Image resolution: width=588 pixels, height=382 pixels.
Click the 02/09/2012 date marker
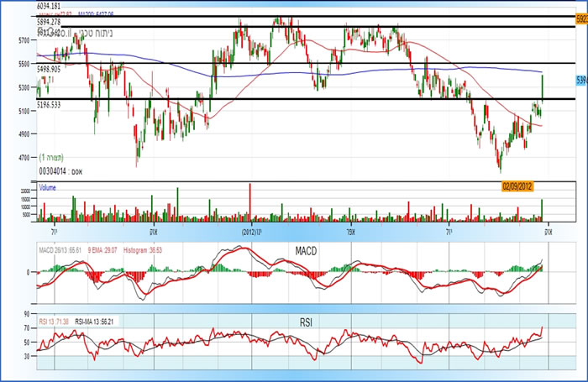click(519, 186)
